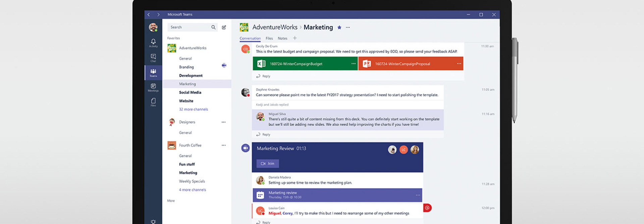
Task: Click the Designers team avatar icon
Action: [x=172, y=122]
